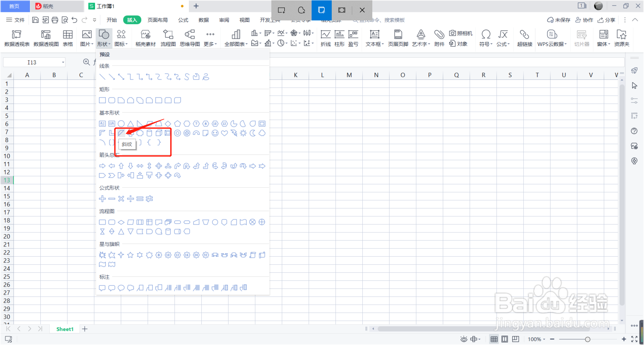Image resolution: width=644 pixels, height=345 pixels.
Task: Click the 未保存 unsaved status button
Action: coord(558,20)
